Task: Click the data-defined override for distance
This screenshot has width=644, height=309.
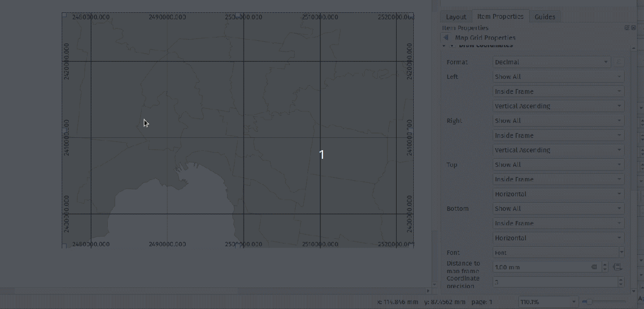Action: coord(617,267)
